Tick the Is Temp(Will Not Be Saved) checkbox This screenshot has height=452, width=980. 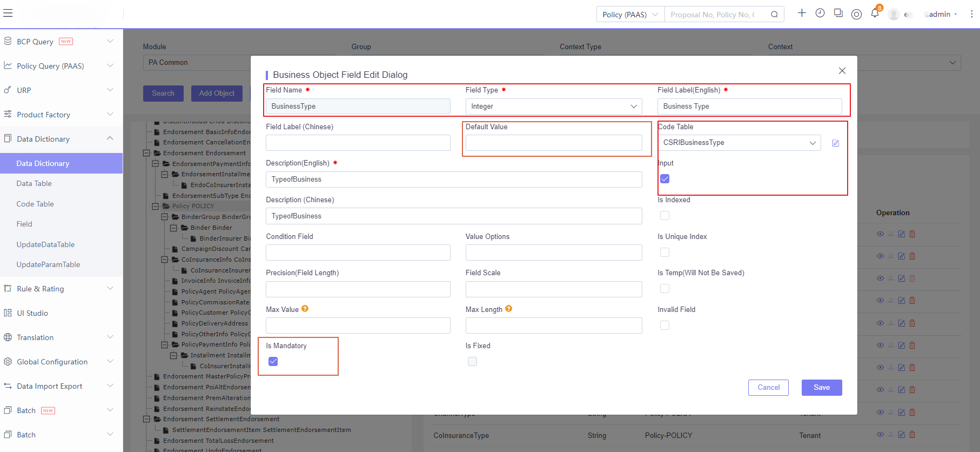click(664, 289)
